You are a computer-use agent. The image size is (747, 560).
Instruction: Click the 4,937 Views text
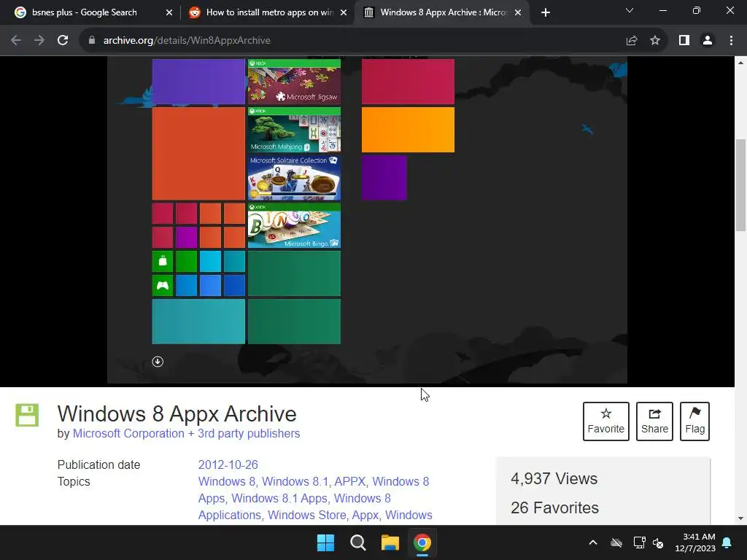tap(554, 478)
